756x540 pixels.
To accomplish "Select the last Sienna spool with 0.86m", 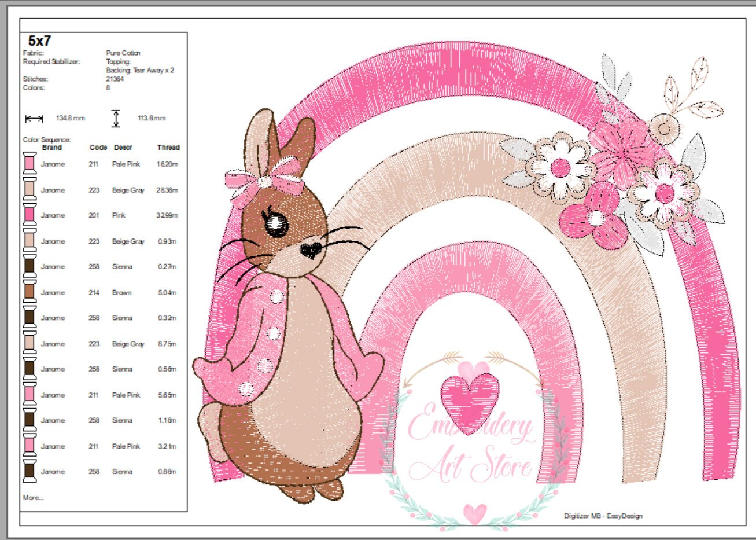I will (x=29, y=471).
